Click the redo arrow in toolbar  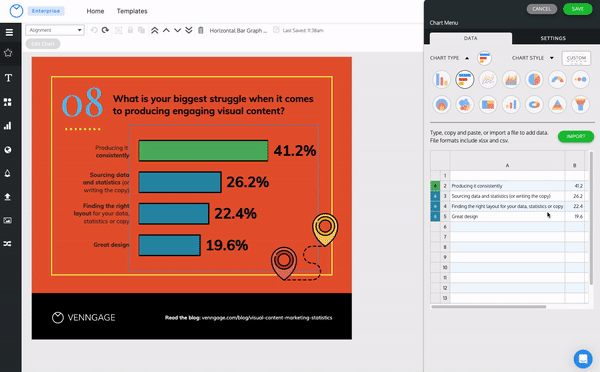coord(105,30)
